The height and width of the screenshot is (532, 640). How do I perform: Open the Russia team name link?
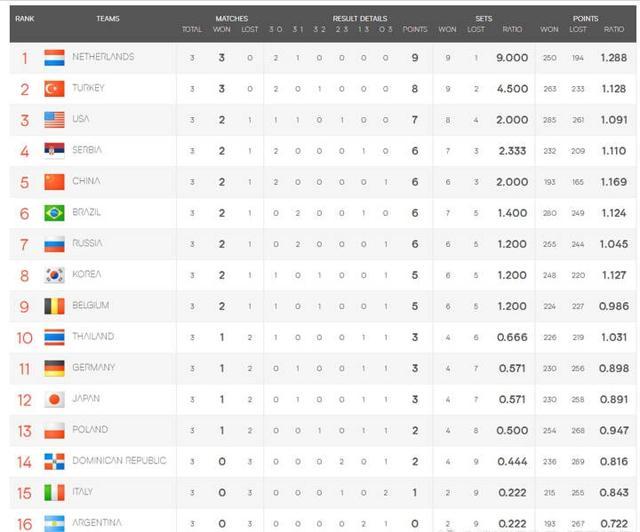87,243
